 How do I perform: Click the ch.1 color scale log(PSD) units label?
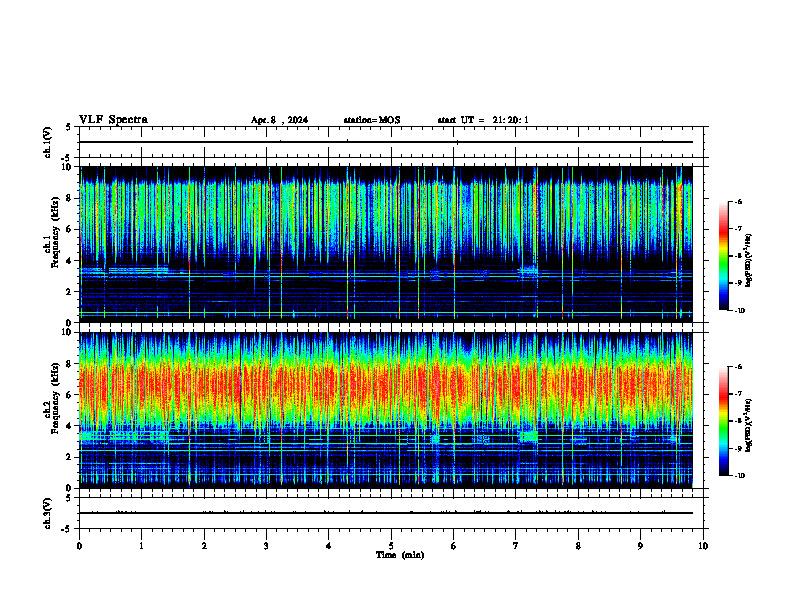749,261
